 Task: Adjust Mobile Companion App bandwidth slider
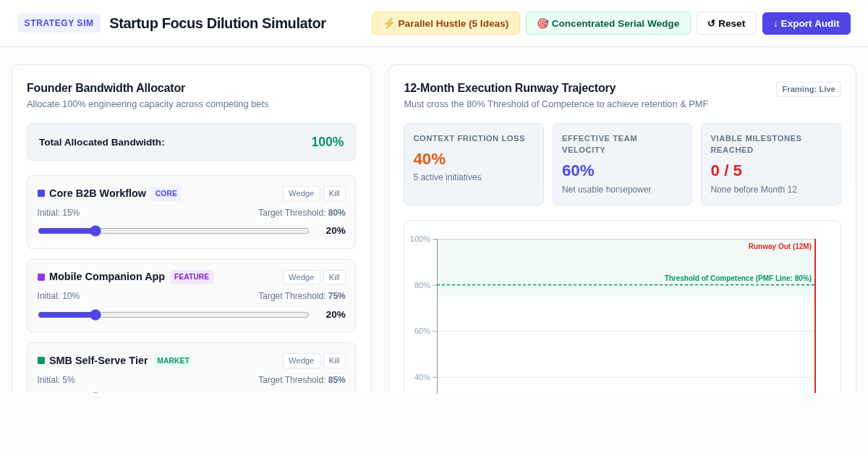(x=174, y=315)
